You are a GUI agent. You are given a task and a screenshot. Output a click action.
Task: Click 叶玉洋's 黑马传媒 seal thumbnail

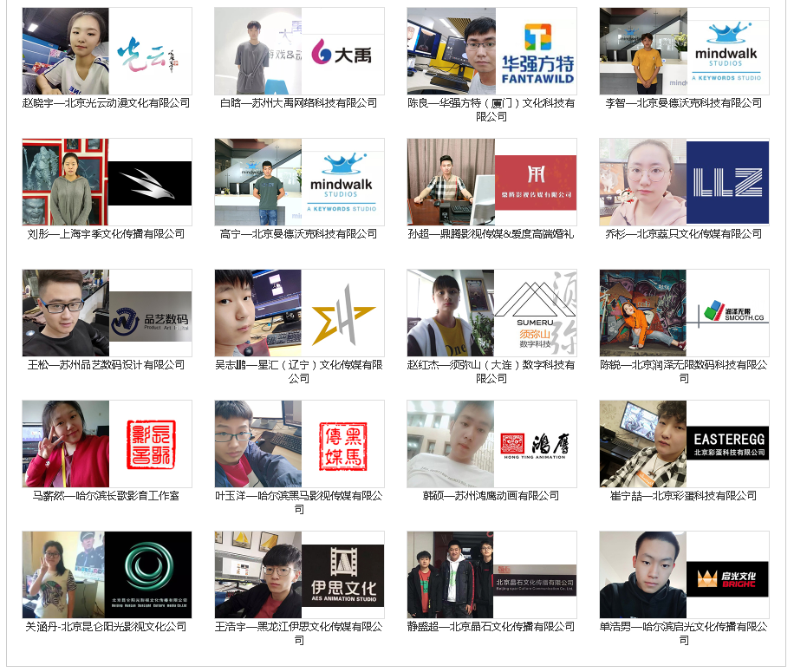299,444
